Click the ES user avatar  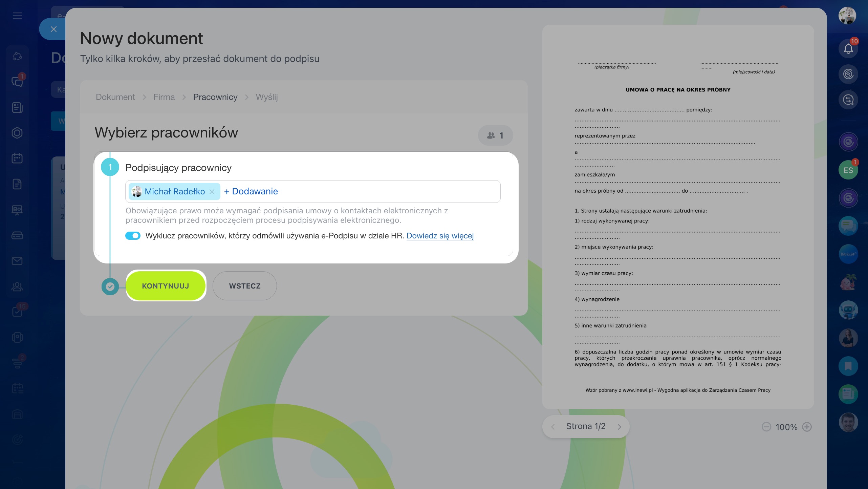(848, 170)
